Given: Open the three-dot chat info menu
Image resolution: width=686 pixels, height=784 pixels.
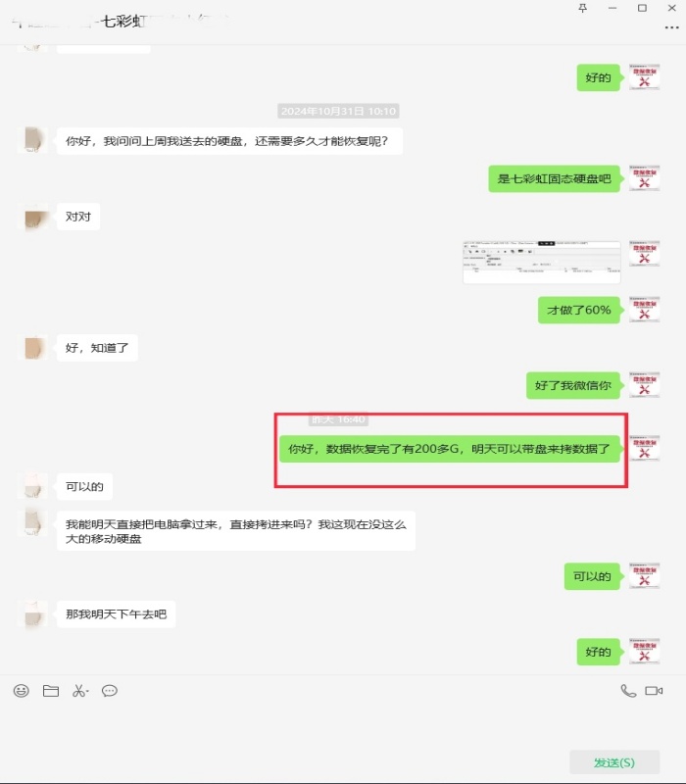Looking at the screenshot, I should point(671,27).
